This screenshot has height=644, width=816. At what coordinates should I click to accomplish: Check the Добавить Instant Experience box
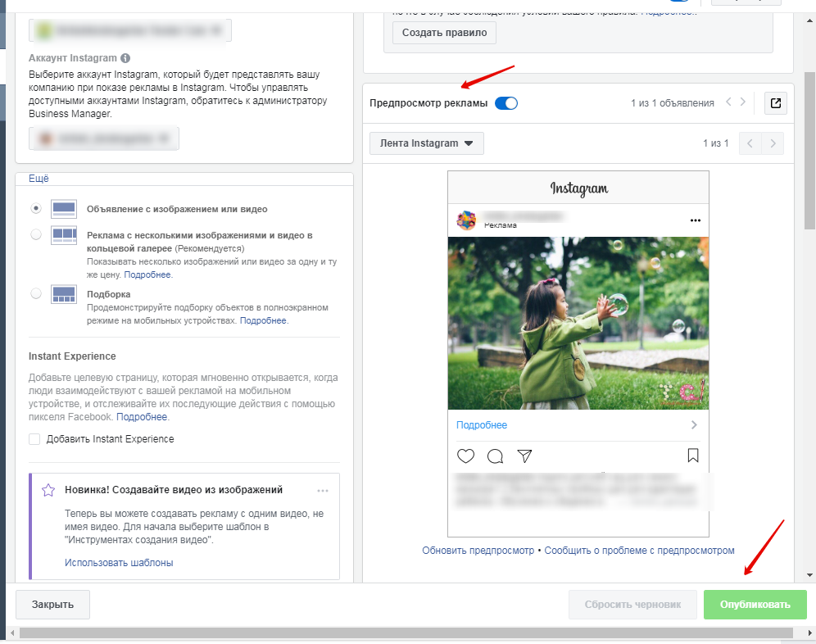pyautogui.click(x=34, y=439)
